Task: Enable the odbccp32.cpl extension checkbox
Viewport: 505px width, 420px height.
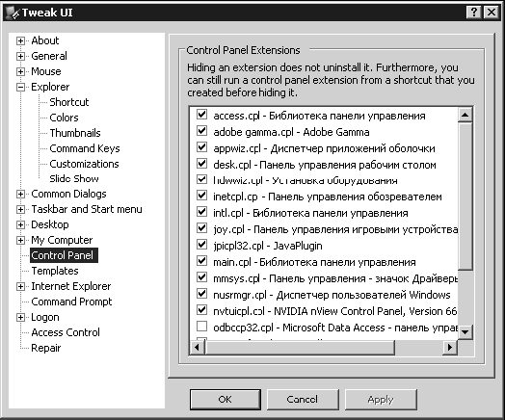Action: [x=202, y=326]
